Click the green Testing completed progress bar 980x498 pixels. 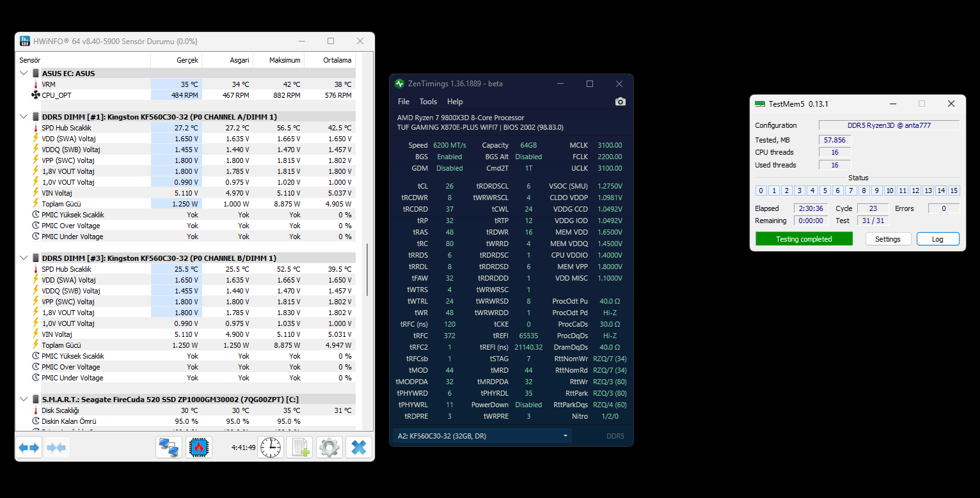804,239
